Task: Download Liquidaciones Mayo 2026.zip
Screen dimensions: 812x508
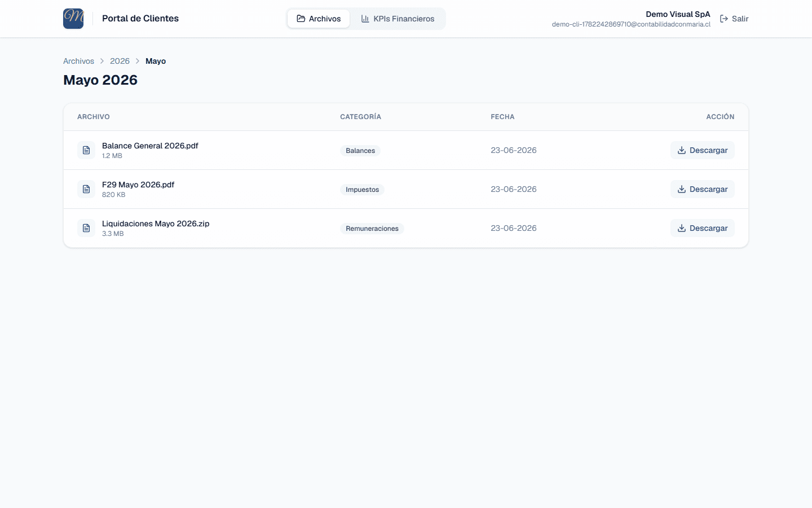Action: coord(702,228)
